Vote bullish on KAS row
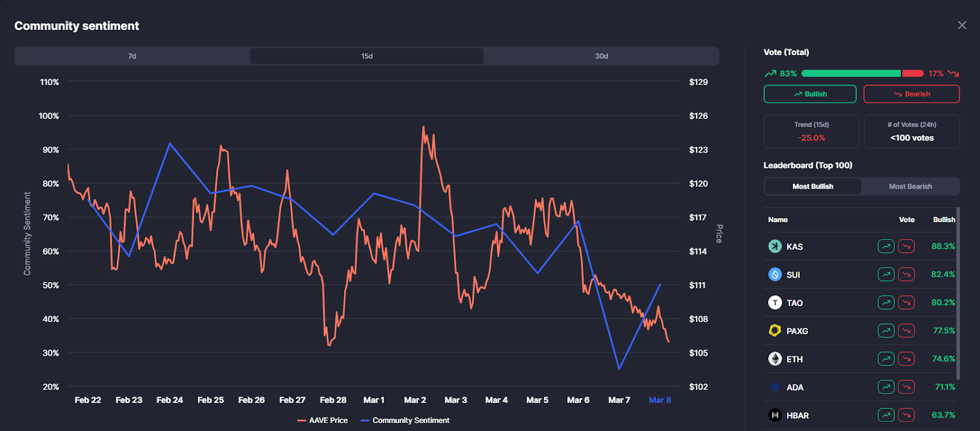Screen dimensions: 980x431 click(886, 246)
